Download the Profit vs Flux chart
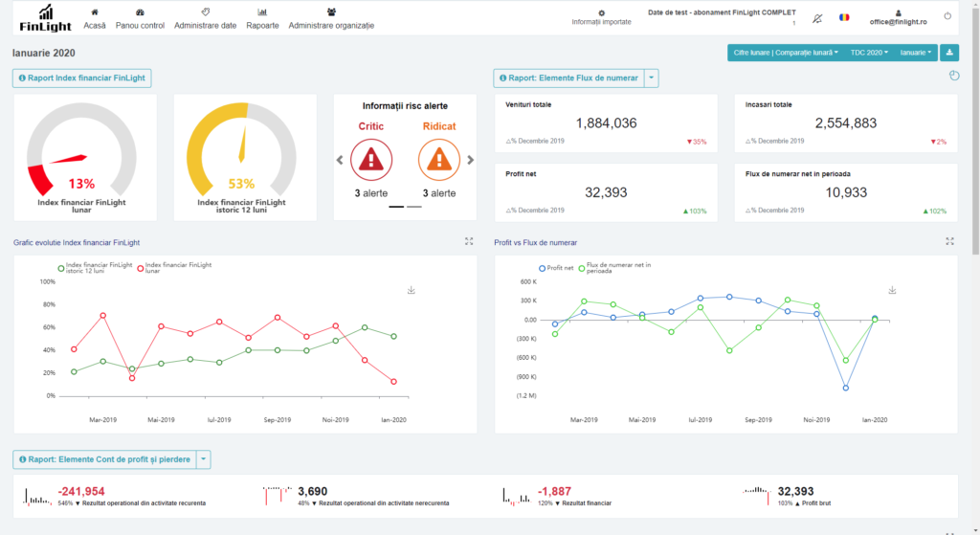Screen dimensions: 980x535 [893, 290]
